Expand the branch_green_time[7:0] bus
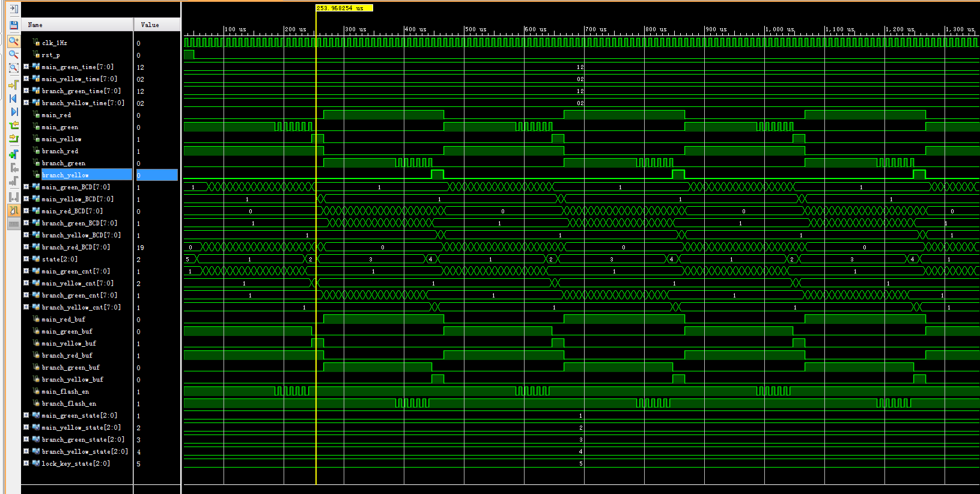Screen dimensions: 980x494 [x=26, y=91]
